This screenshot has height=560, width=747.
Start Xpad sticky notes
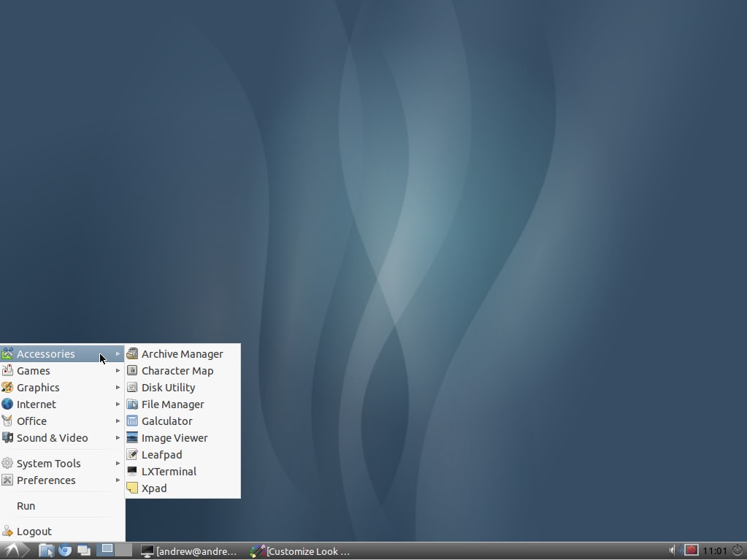point(183,488)
